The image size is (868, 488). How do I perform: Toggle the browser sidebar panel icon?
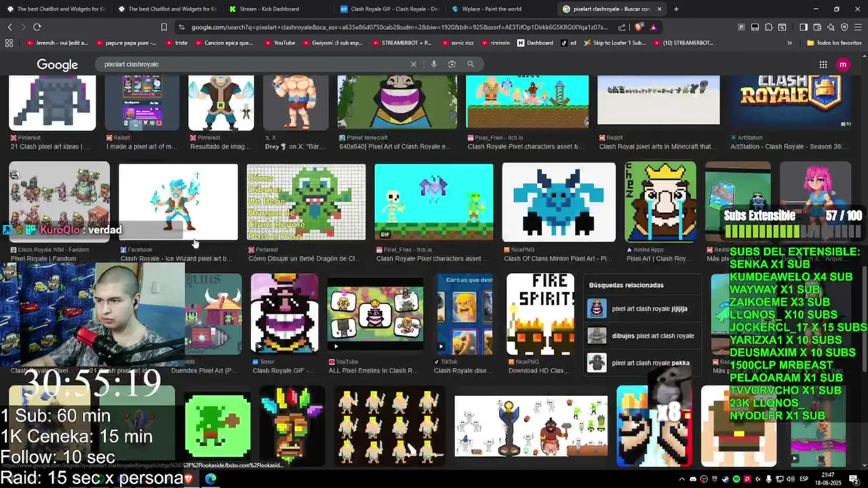(x=804, y=27)
